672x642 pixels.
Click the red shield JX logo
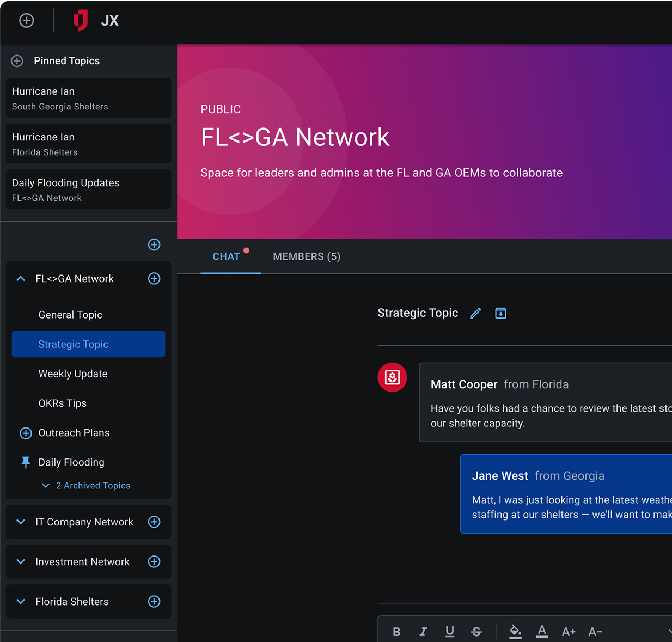point(81,21)
